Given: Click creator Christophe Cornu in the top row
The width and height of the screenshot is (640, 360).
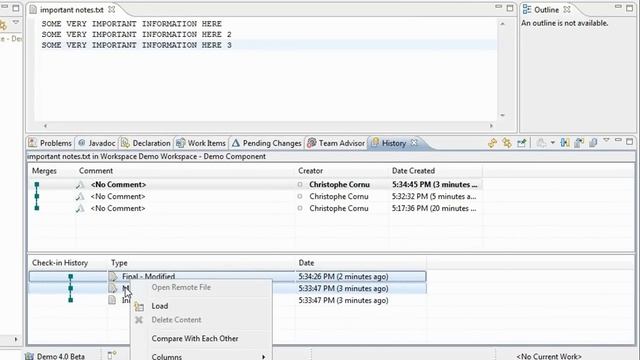Looking at the screenshot, I should pyautogui.click(x=339, y=184).
